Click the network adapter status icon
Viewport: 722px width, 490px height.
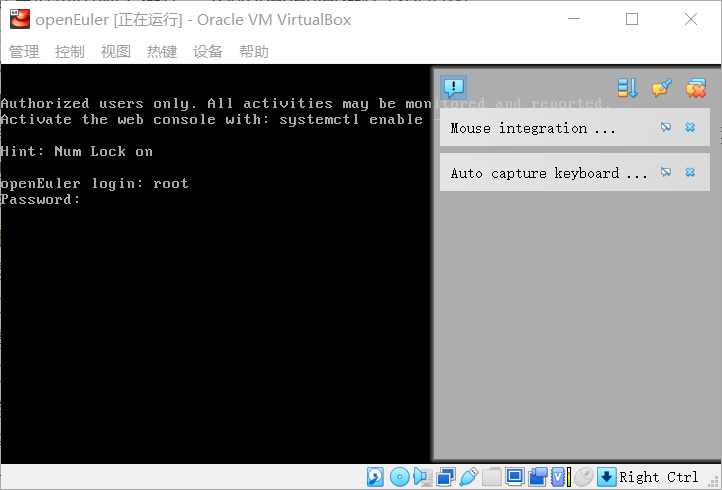tap(446, 477)
